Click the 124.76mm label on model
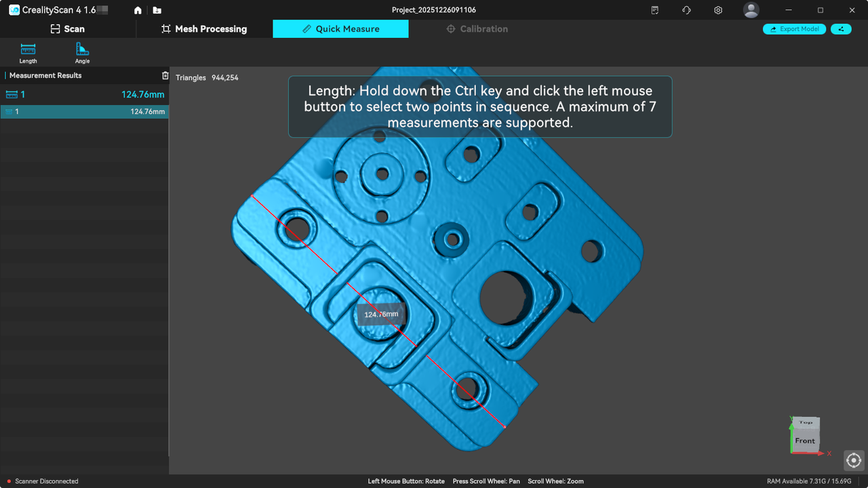Viewport: 868px width, 488px height. [x=381, y=314]
